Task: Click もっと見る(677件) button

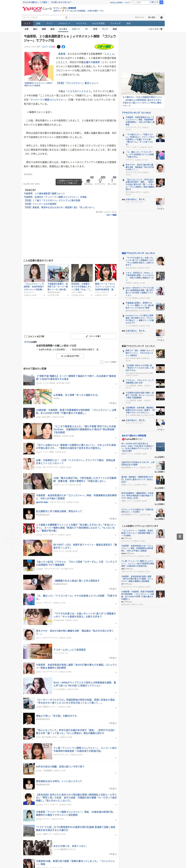Action: (x=70, y=356)
